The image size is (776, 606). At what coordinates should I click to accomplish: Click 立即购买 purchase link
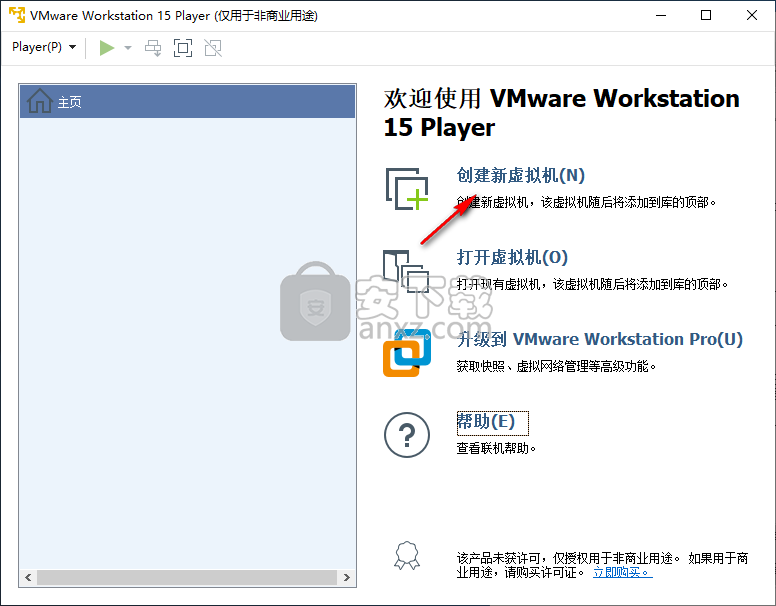[x=623, y=572]
